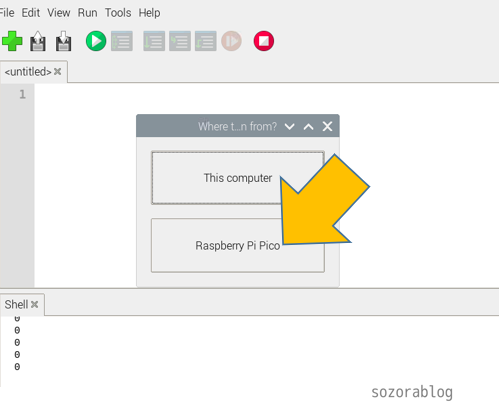Run current script with green play button
This screenshot has height=408, width=499.
point(96,41)
